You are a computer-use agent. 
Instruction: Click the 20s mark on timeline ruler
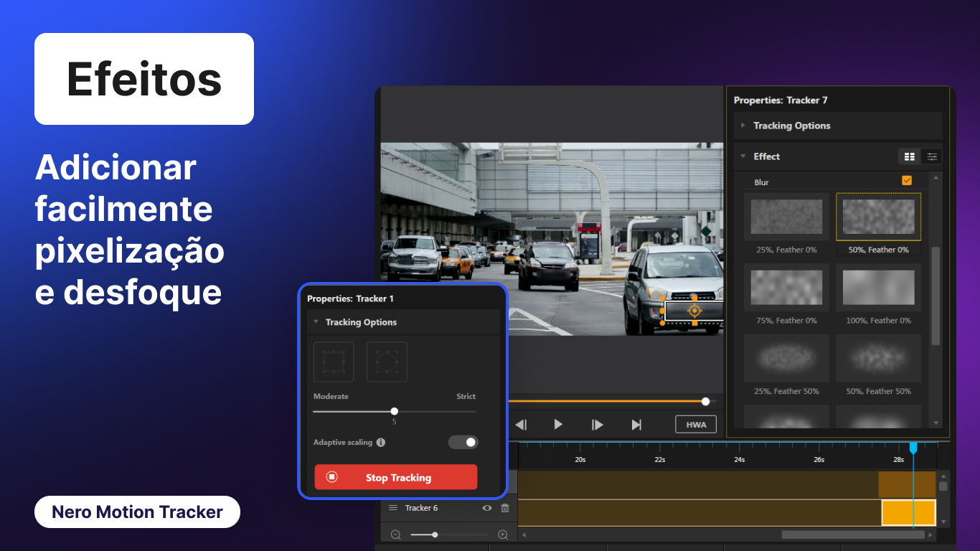[x=580, y=459]
